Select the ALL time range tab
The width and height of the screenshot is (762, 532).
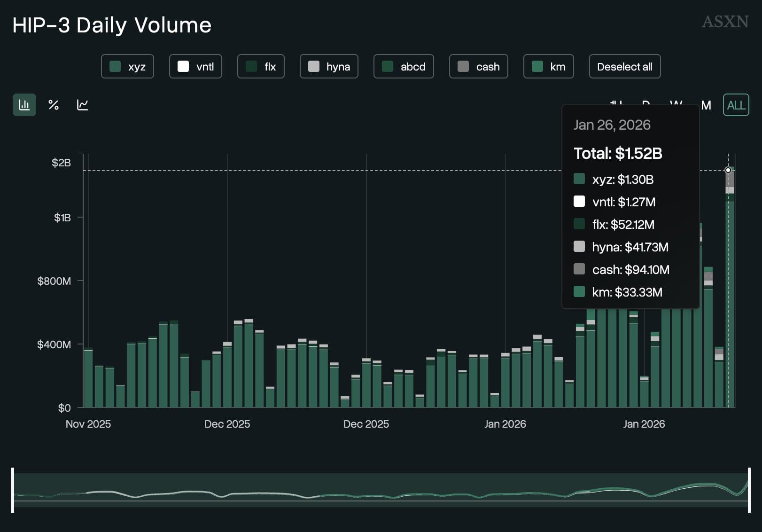point(736,105)
